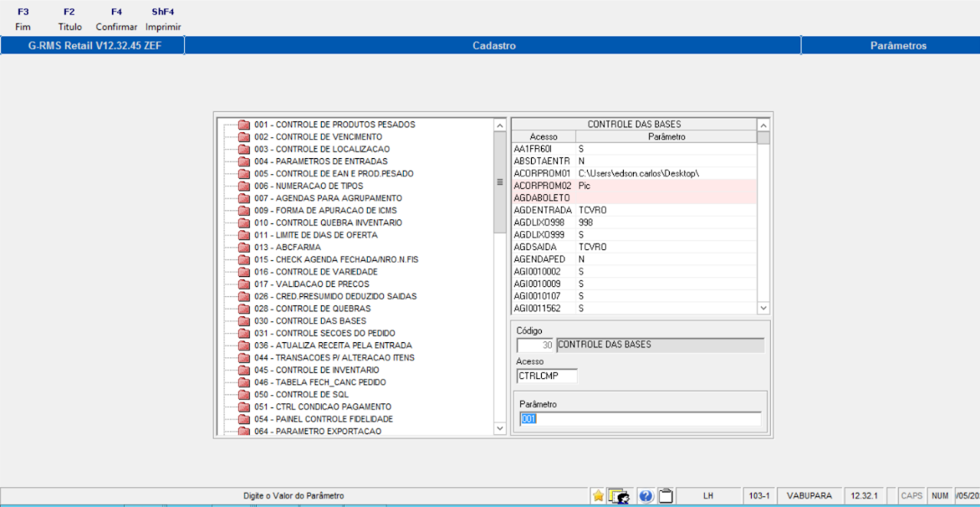Screen dimensions: 980x507
Task: Select the AGDENTRADA row
Action: click(x=635, y=210)
